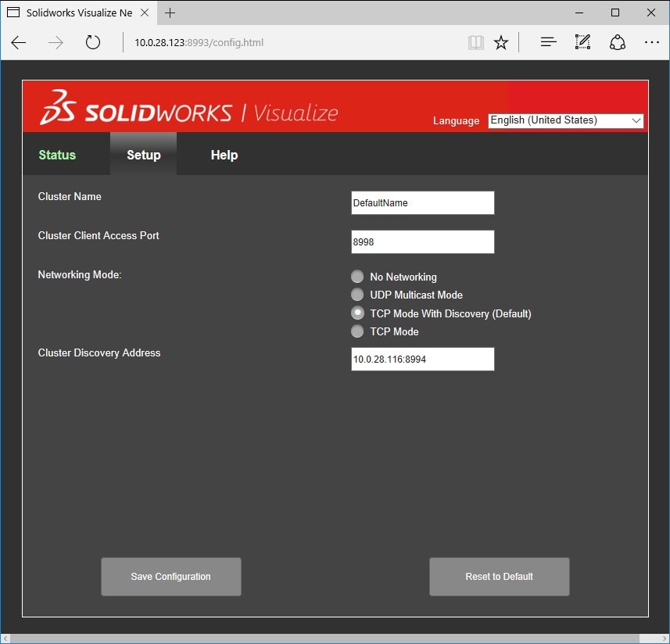Switch to the Status tab
Image resolution: width=670 pixels, height=644 pixels.
[57, 155]
